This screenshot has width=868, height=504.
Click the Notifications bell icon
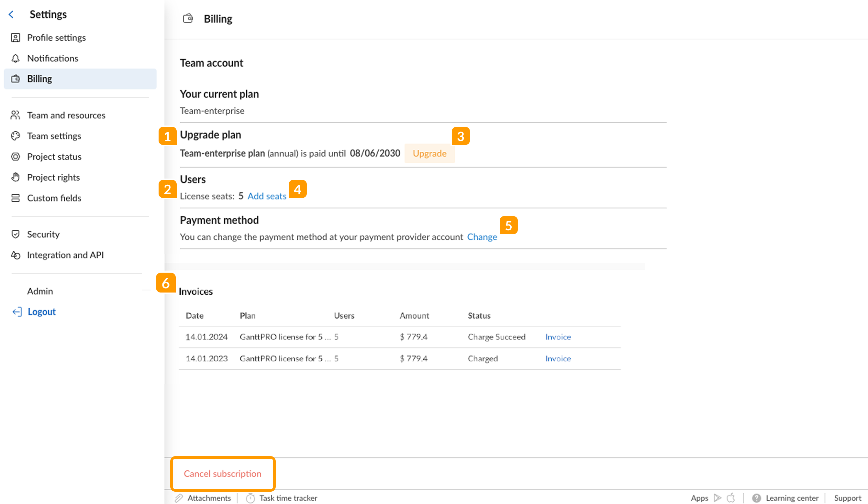[16, 58]
